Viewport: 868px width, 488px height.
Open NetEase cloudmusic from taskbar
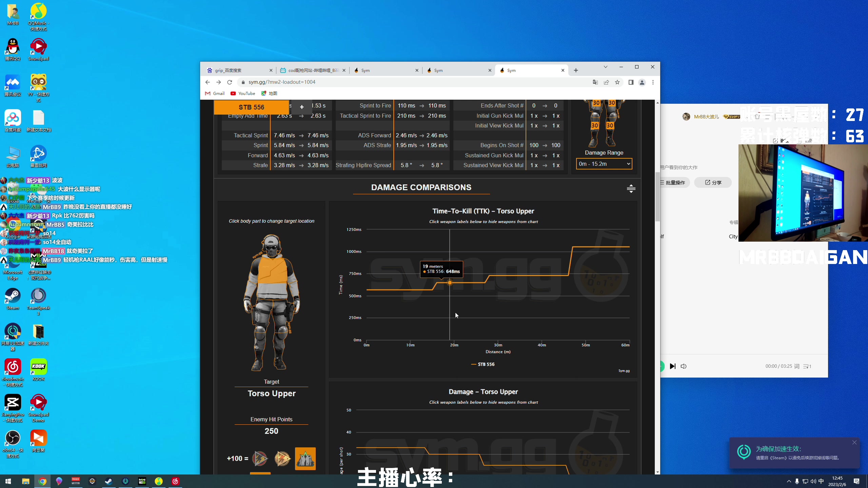click(175, 481)
